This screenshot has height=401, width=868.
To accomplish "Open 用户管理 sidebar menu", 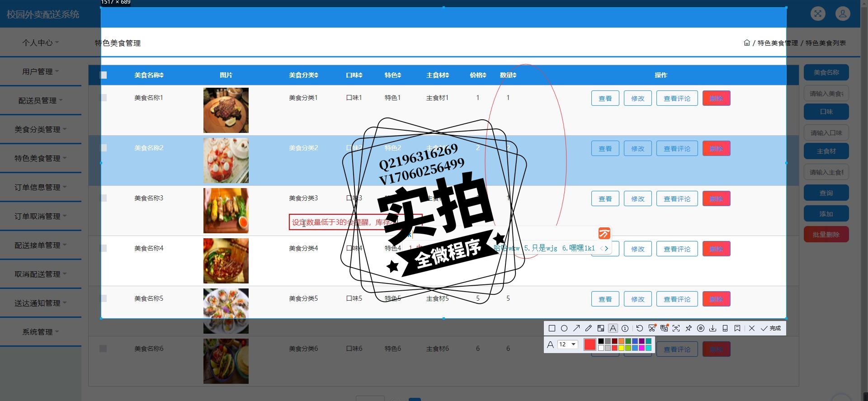I will point(41,71).
